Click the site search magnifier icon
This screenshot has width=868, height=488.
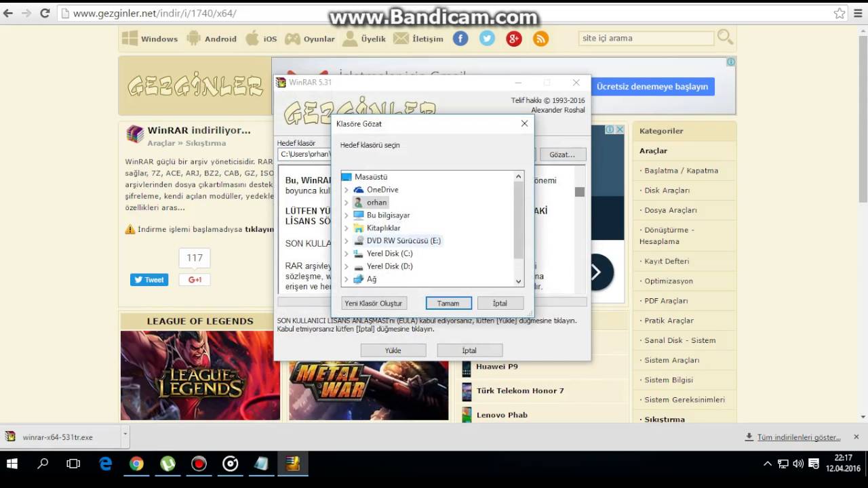[x=725, y=37]
